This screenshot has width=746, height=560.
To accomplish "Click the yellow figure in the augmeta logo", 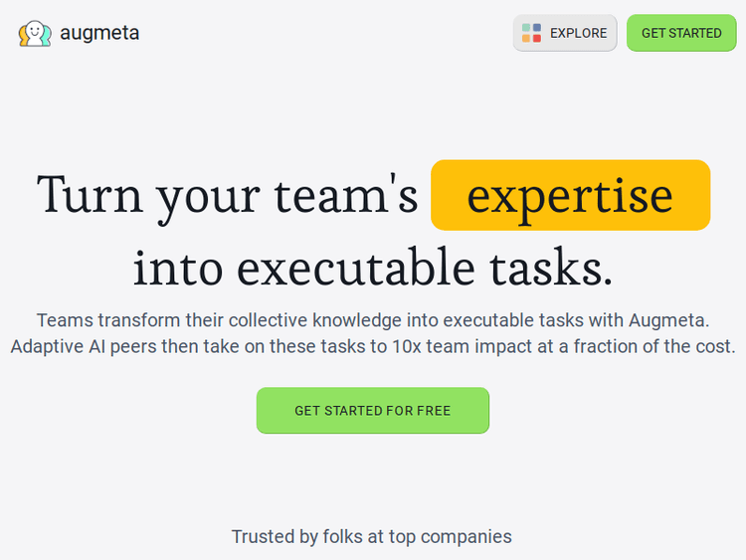I will point(23,37).
